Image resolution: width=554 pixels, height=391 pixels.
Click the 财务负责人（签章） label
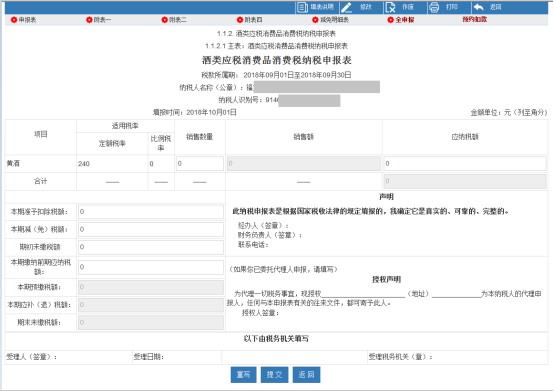(270, 235)
